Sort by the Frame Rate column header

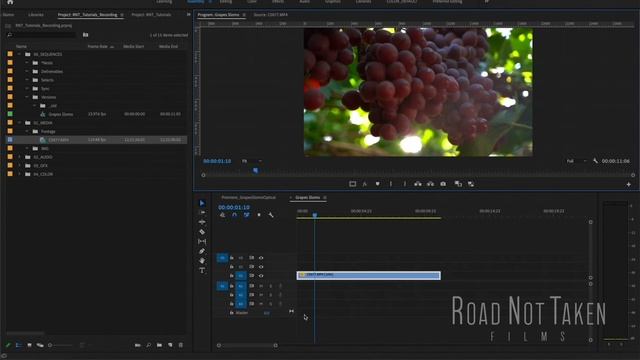click(98, 47)
